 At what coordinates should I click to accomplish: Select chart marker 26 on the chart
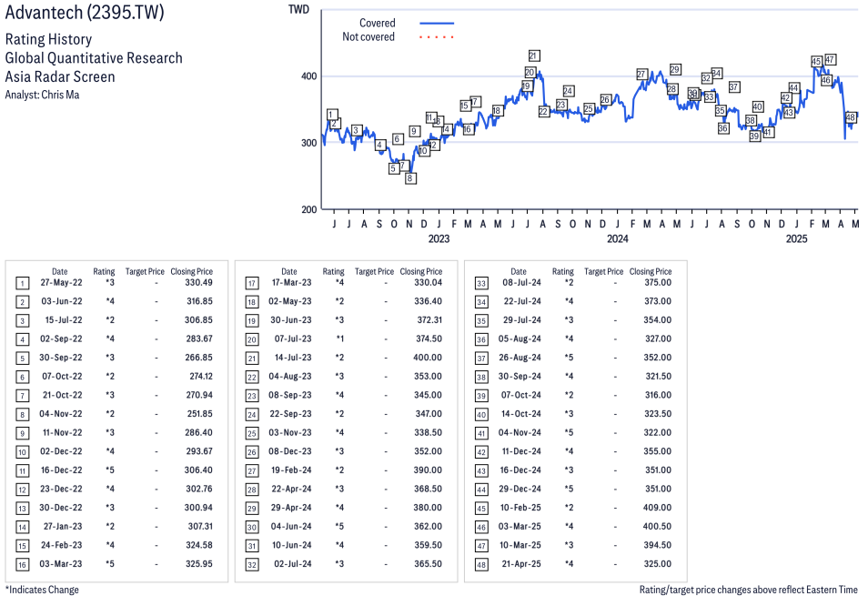tap(606, 99)
